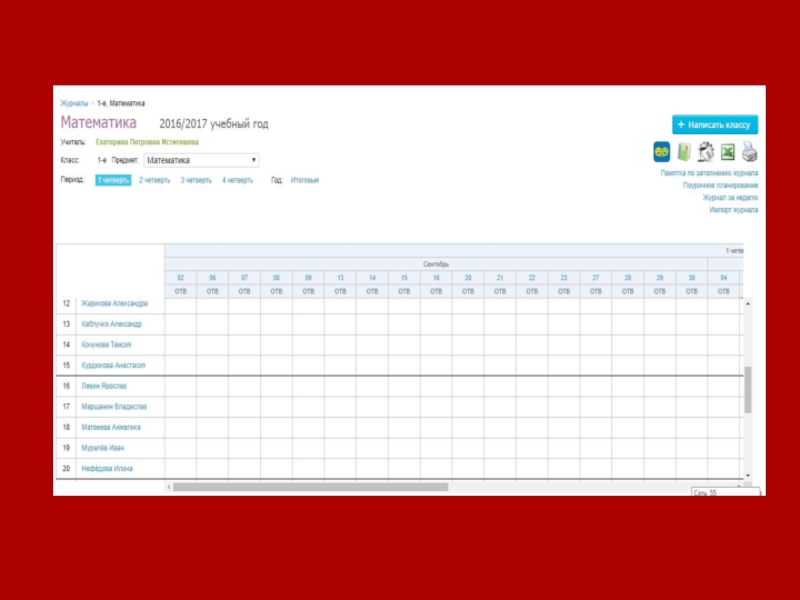Export the journal to Excel
The width and height of the screenshot is (800, 600).
(728, 152)
